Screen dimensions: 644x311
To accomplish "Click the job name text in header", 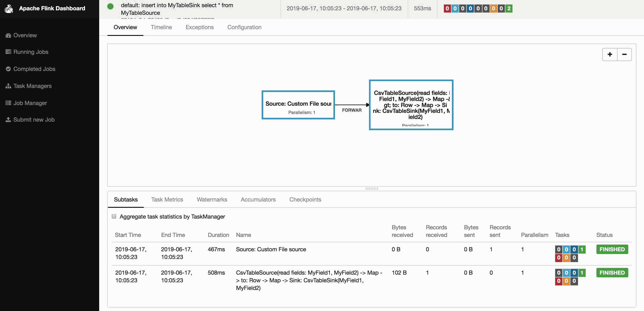I will pos(177,9).
